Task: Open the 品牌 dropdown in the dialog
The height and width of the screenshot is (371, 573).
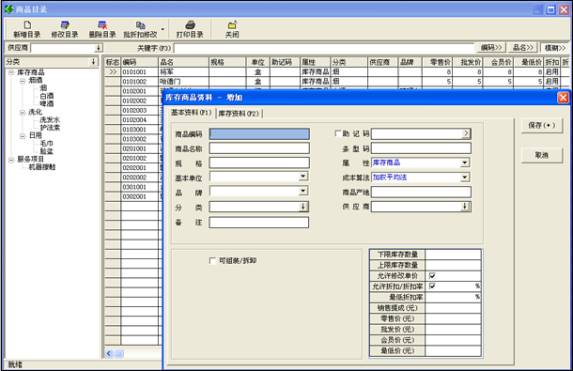Action: 303,191
